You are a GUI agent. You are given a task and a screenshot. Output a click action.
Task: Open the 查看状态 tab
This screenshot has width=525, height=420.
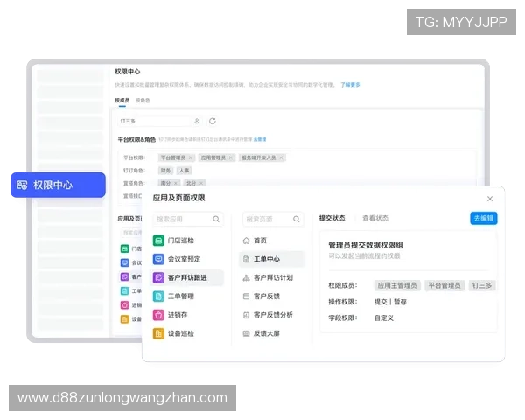[x=375, y=218]
